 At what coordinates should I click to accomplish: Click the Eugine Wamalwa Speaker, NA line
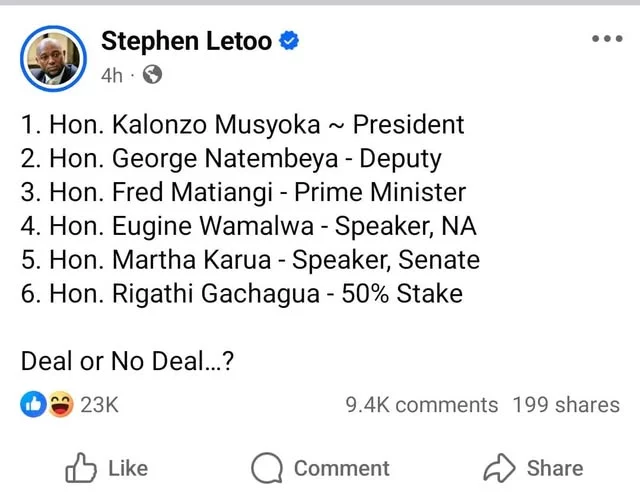point(248,227)
